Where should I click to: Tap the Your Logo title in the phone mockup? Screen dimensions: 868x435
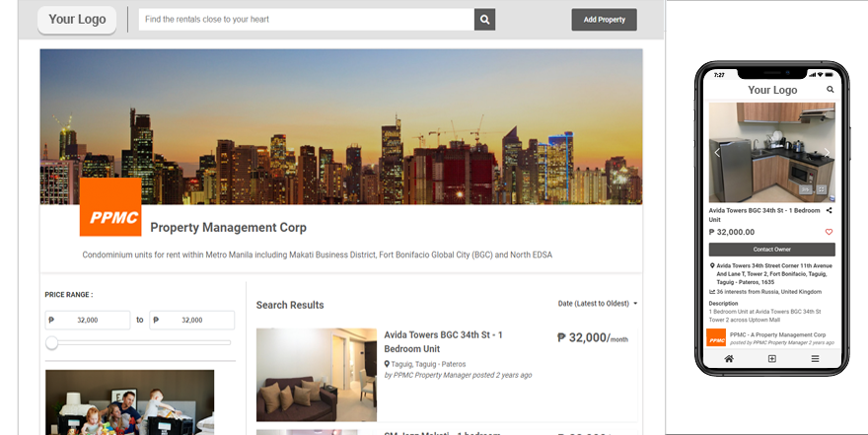pos(772,90)
